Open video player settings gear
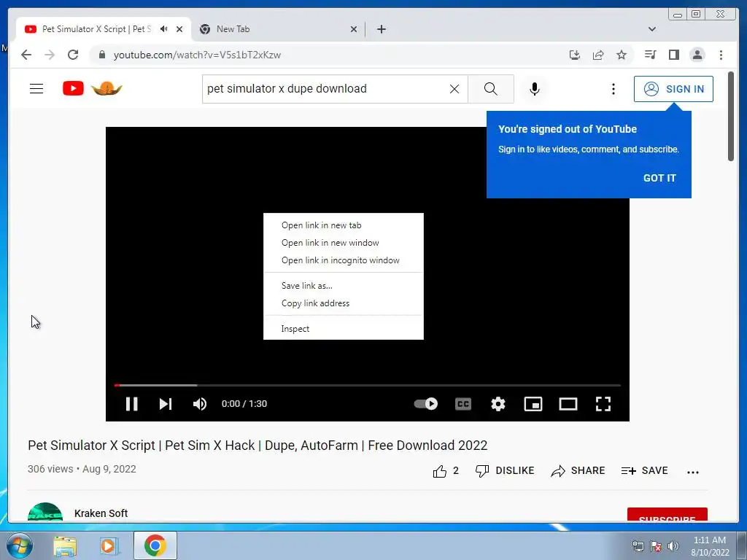 498,404
